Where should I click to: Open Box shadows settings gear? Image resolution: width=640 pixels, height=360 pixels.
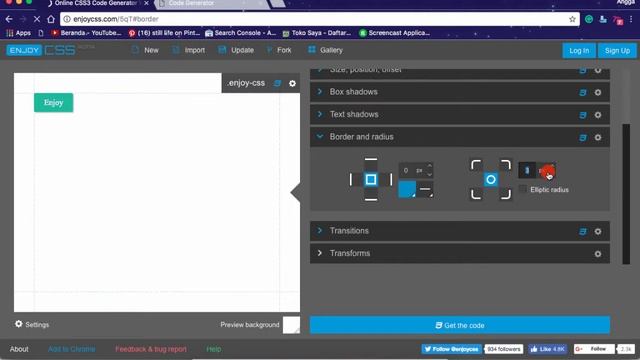(598, 92)
